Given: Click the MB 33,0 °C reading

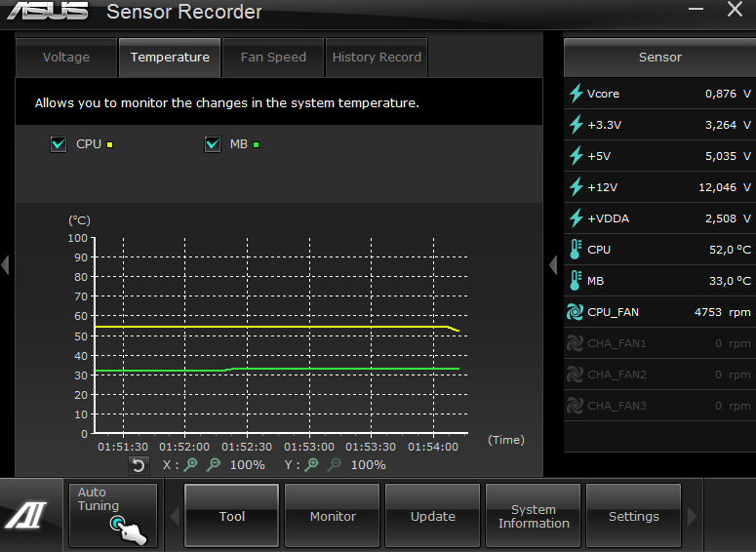Looking at the screenshot, I should coord(730,281).
